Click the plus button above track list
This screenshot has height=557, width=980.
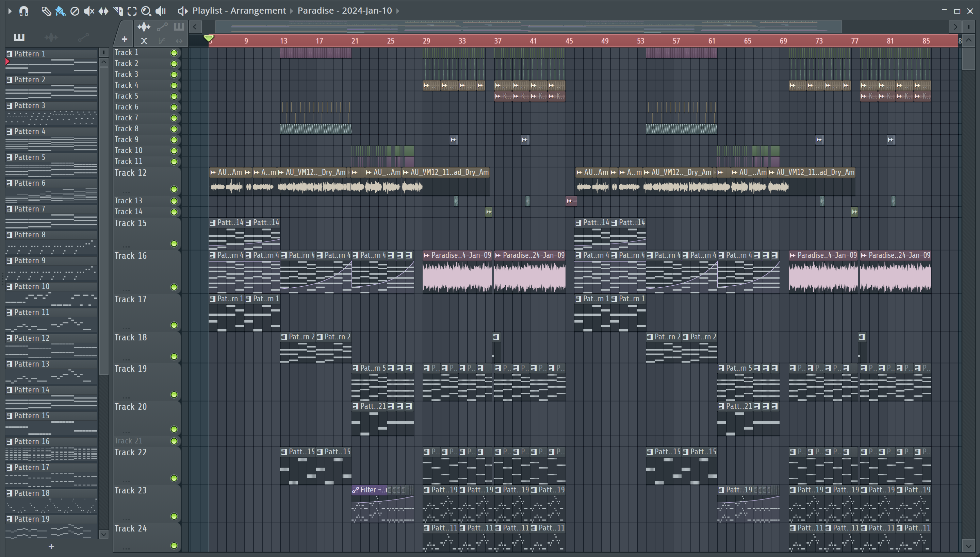[125, 39]
